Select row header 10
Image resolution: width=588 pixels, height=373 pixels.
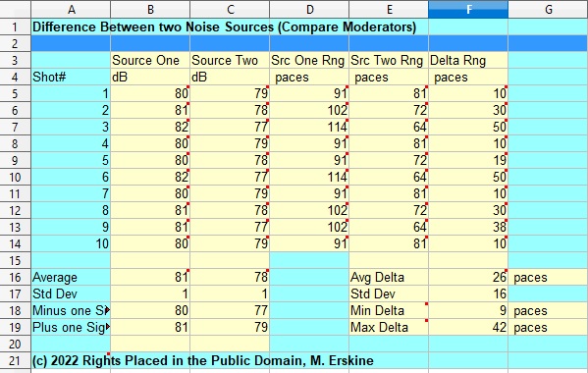click(x=15, y=177)
